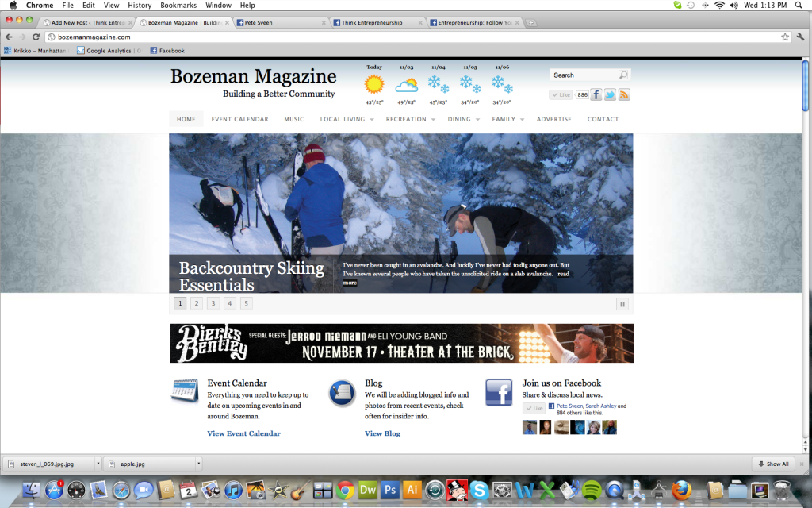Click the Chrome forward arrow
This screenshot has width=812, height=508.
[22, 37]
